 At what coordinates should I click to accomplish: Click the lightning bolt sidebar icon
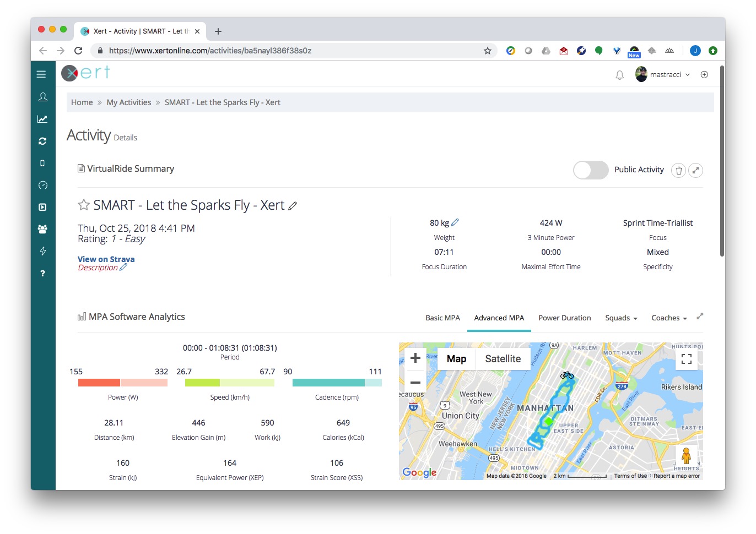42,251
